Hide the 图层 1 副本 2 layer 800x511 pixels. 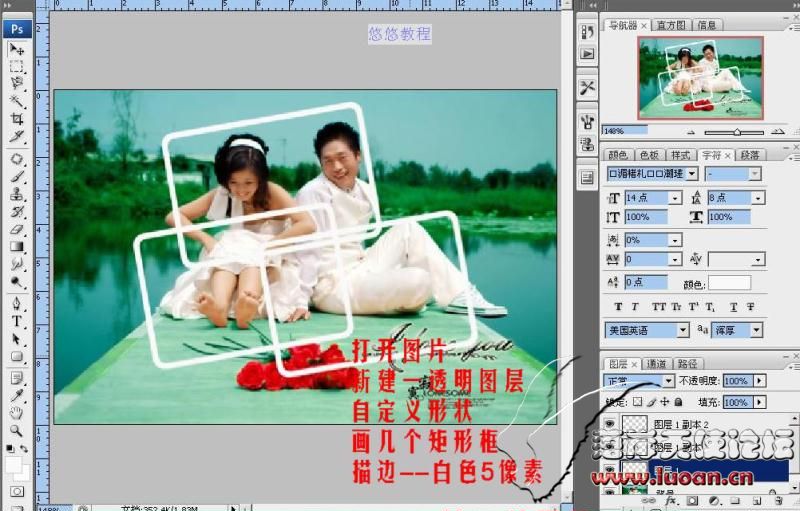click(x=609, y=424)
